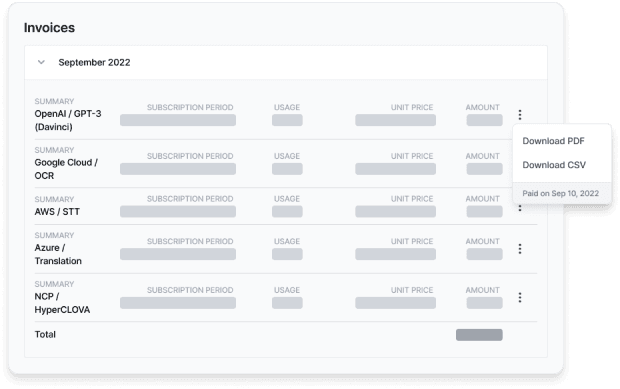Select Download CSV from the popup menu
Image resolution: width=620 pixels, height=389 pixels.
(554, 165)
